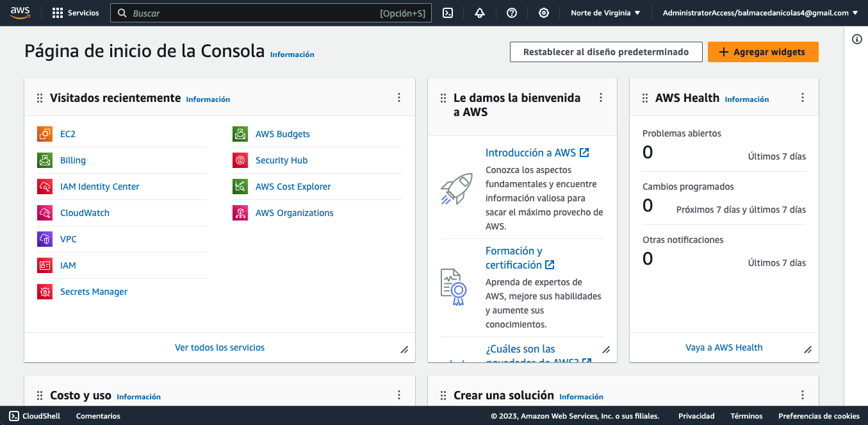Click the Security Hub service icon
The height and width of the screenshot is (425, 868).
coord(240,160)
